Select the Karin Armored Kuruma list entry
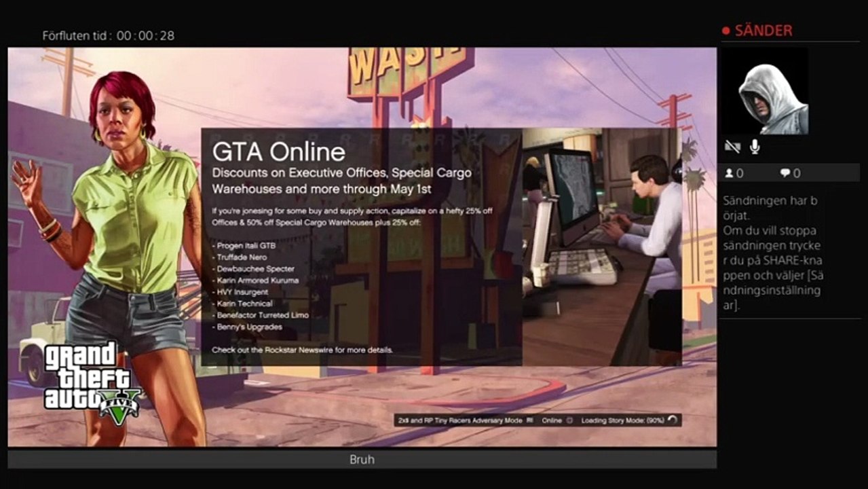This screenshot has width=868, height=489. tap(255, 280)
